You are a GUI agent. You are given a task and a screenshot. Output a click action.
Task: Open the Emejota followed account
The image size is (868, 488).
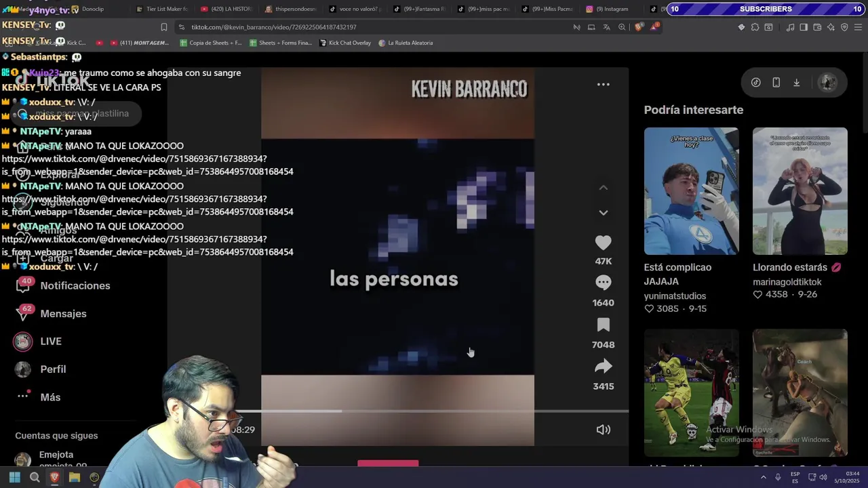(x=52, y=460)
